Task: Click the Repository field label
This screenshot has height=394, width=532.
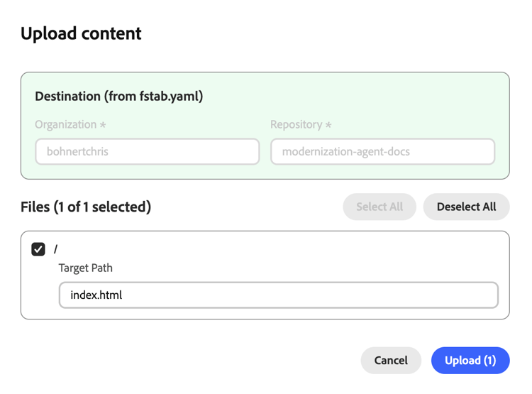Action: click(x=296, y=125)
